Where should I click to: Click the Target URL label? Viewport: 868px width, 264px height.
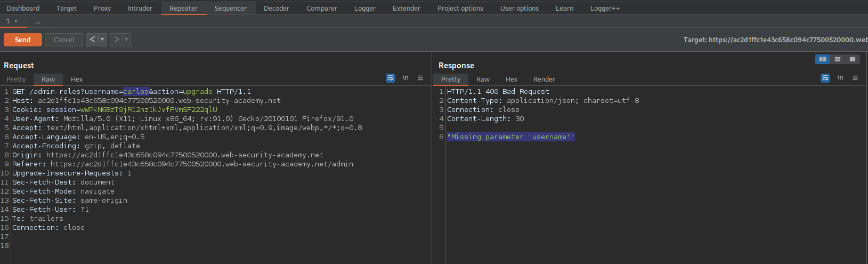tap(775, 39)
